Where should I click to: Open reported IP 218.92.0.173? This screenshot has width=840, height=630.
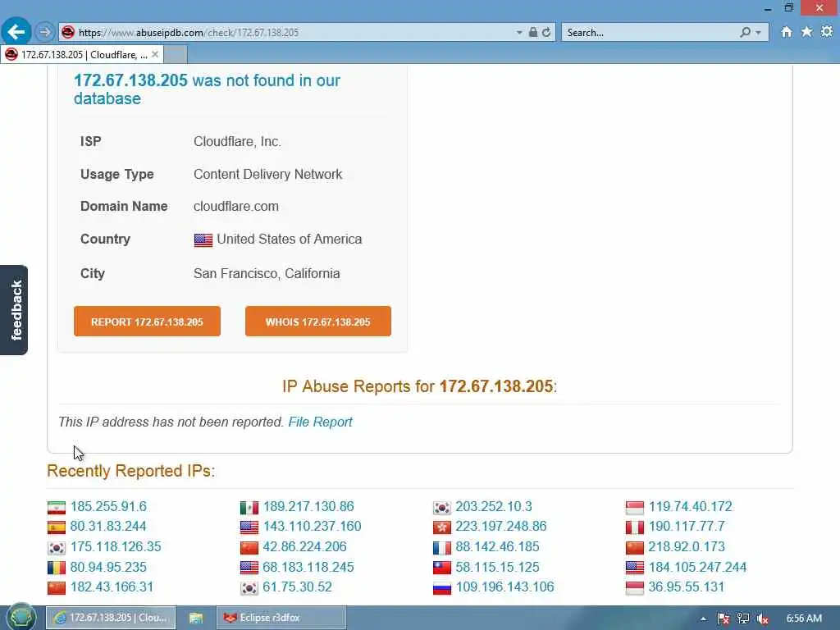pyautogui.click(x=687, y=546)
